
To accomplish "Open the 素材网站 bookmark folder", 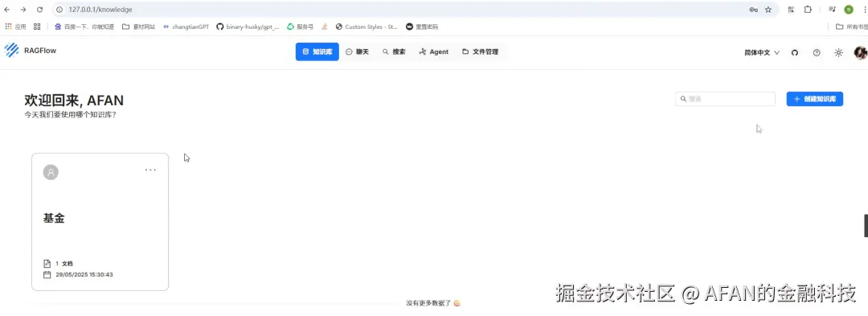I will [138, 27].
